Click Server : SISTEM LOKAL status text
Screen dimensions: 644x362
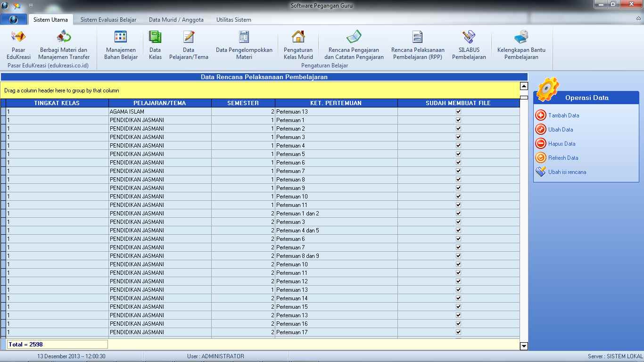tap(615, 356)
